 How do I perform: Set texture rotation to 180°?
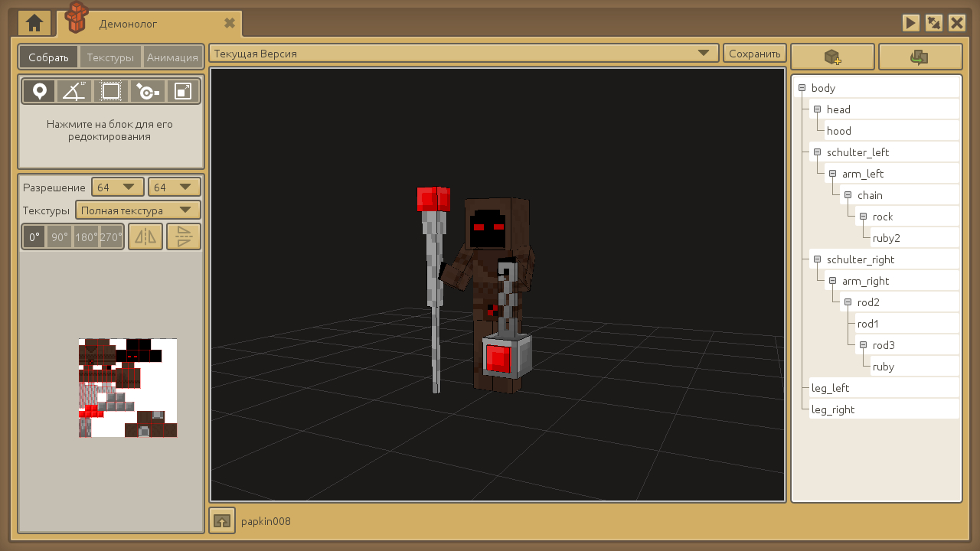86,237
